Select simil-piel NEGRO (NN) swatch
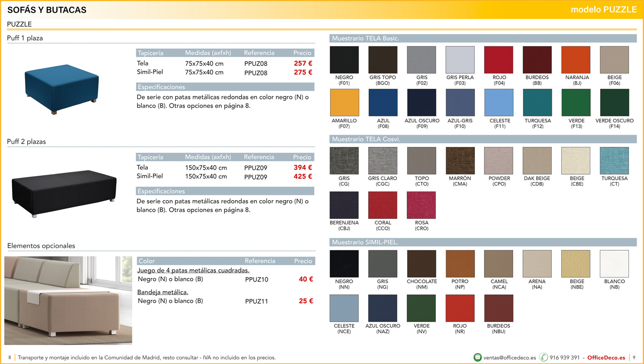 pos(344,264)
